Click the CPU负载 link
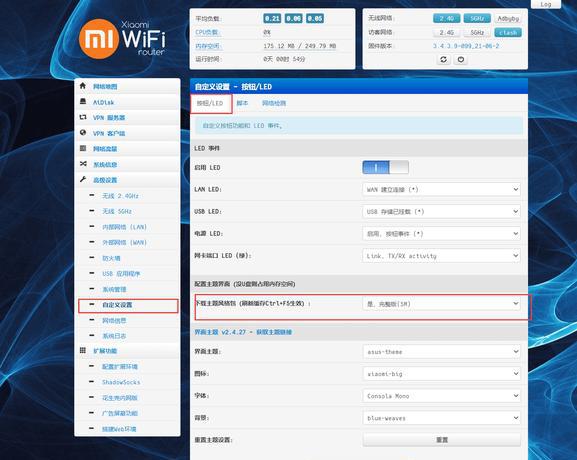This screenshot has height=460, width=577. tap(207, 32)
